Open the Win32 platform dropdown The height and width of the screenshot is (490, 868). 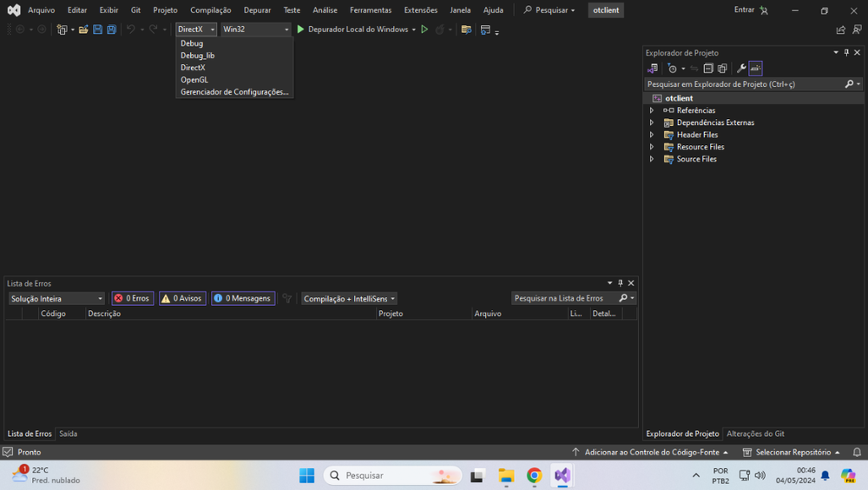256,30
